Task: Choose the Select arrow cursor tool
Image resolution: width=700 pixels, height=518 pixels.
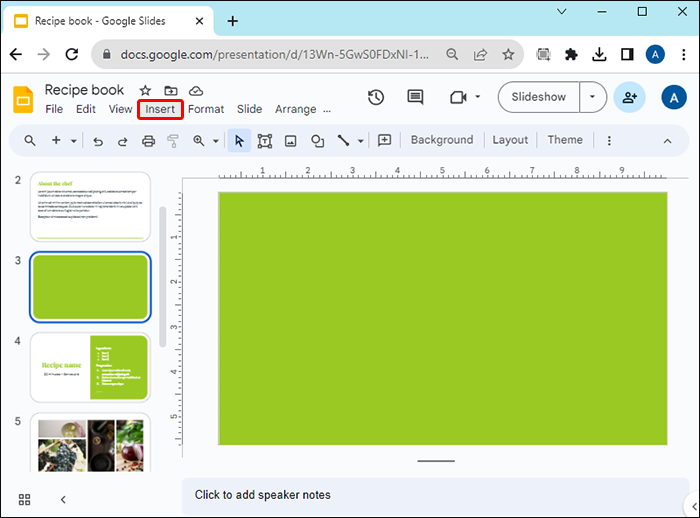Action: [239, 141]
